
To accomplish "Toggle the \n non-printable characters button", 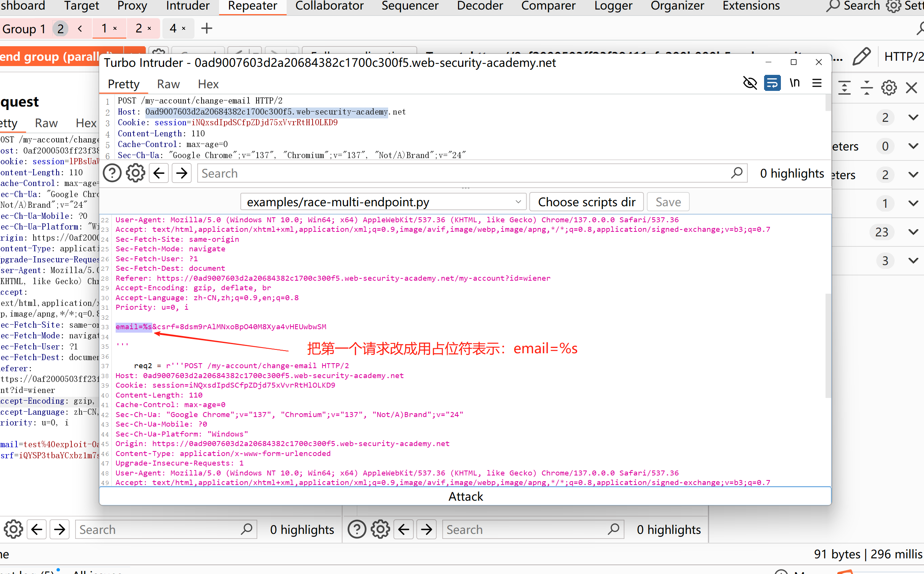I will pos(795,83).
